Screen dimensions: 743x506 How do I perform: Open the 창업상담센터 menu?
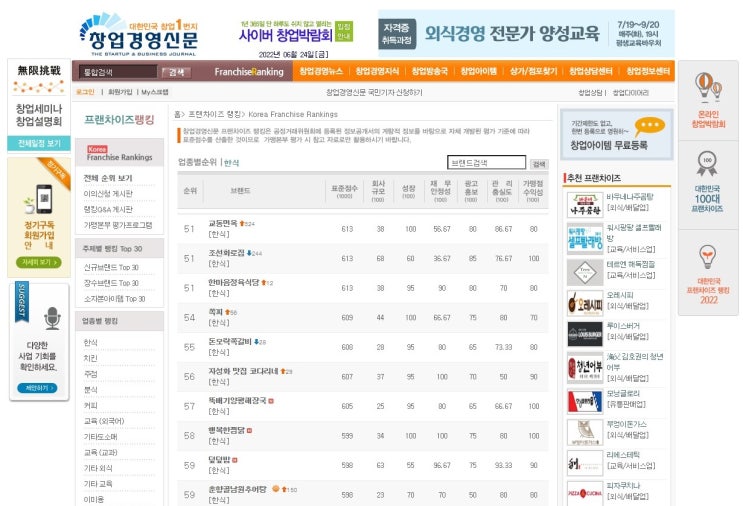[x=590, y=71]
